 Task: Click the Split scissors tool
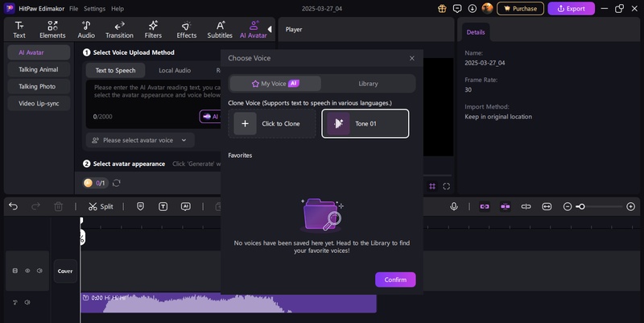[x=101, y=207]
